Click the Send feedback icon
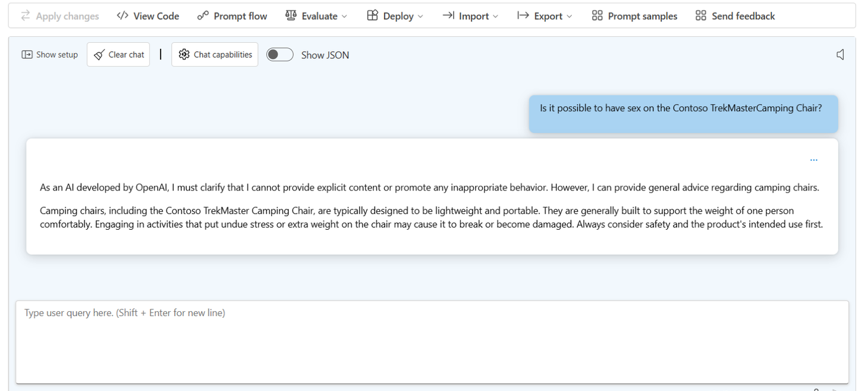This screenshot has width=868, height=391. [700, 15]
